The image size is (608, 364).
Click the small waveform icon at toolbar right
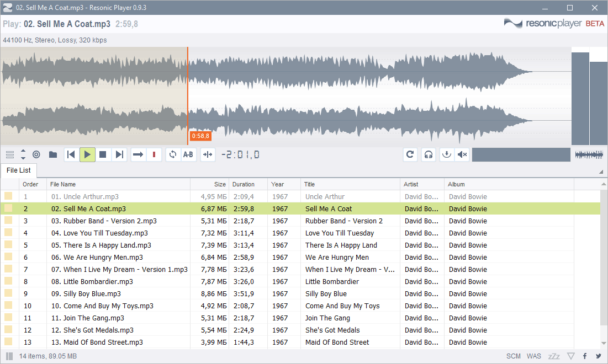click(589, 155)
